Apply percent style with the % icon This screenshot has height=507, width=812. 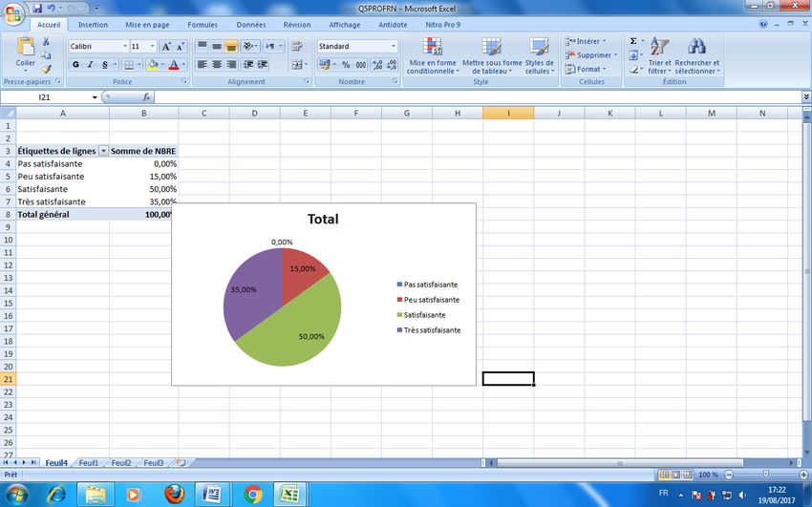tap(346, 65)
